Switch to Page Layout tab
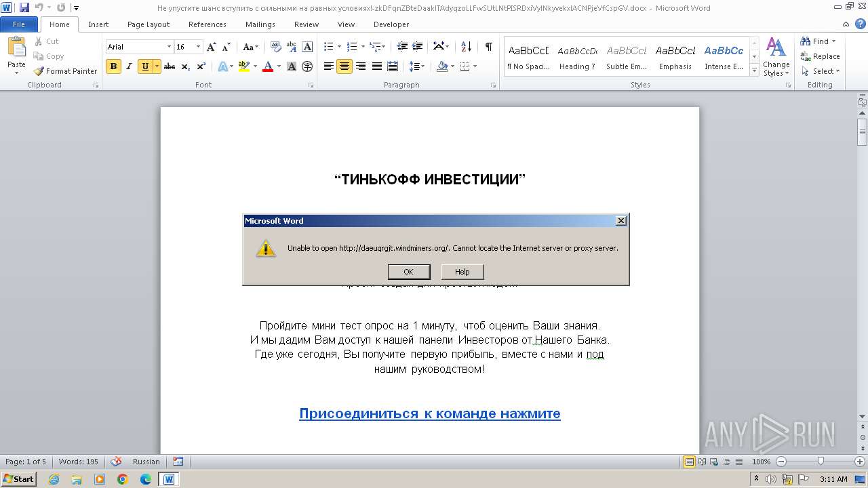 tap(149, 24)
